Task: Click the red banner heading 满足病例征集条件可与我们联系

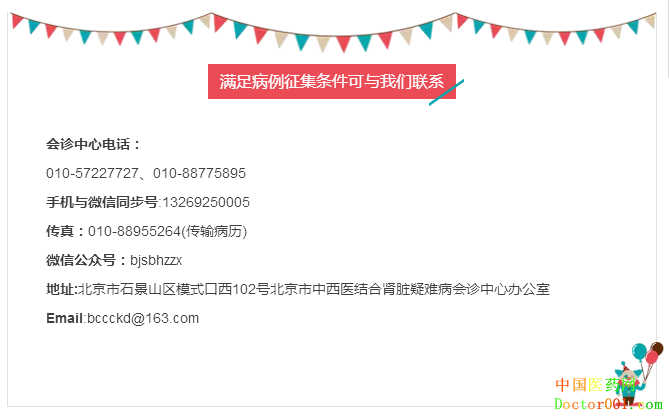Action: coord(332,82)
